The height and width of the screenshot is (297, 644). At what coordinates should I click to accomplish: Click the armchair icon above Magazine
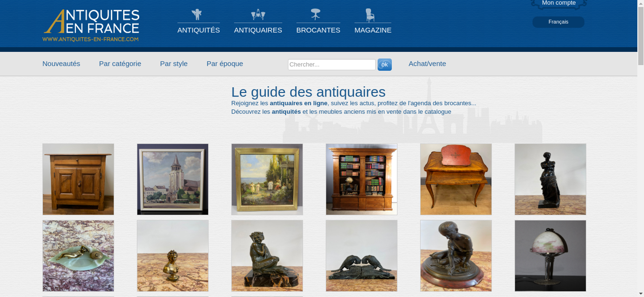click(x=370, y=15)
